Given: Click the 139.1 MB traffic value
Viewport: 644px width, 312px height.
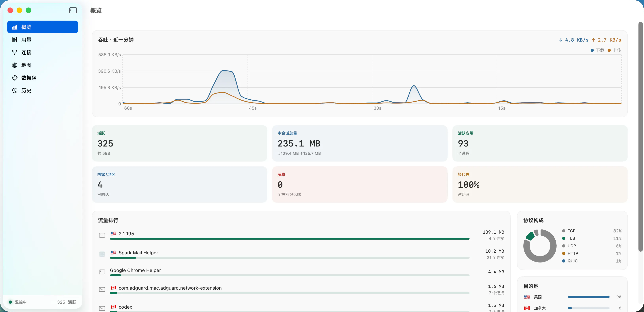Looking at the screenshot, I should (x=493, y=232).
